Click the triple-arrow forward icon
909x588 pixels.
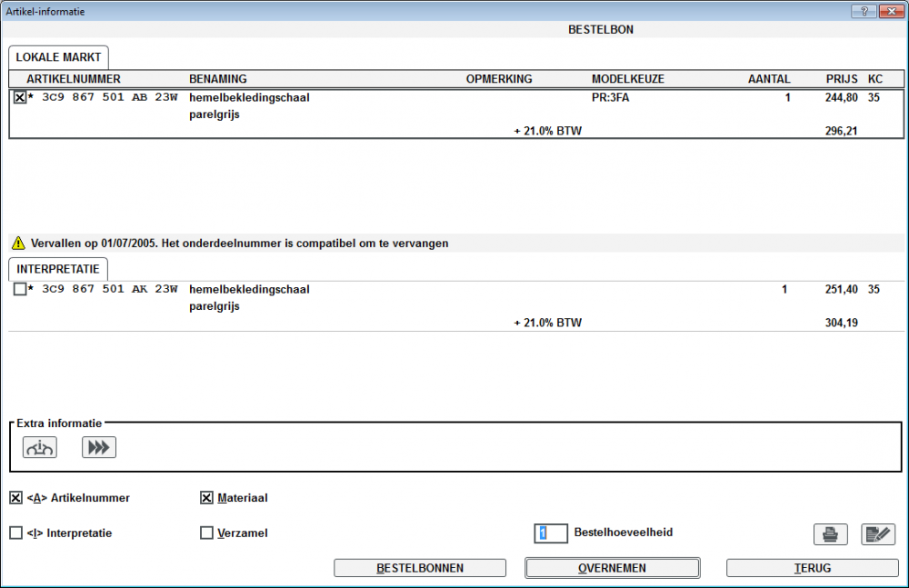[99, 447]
